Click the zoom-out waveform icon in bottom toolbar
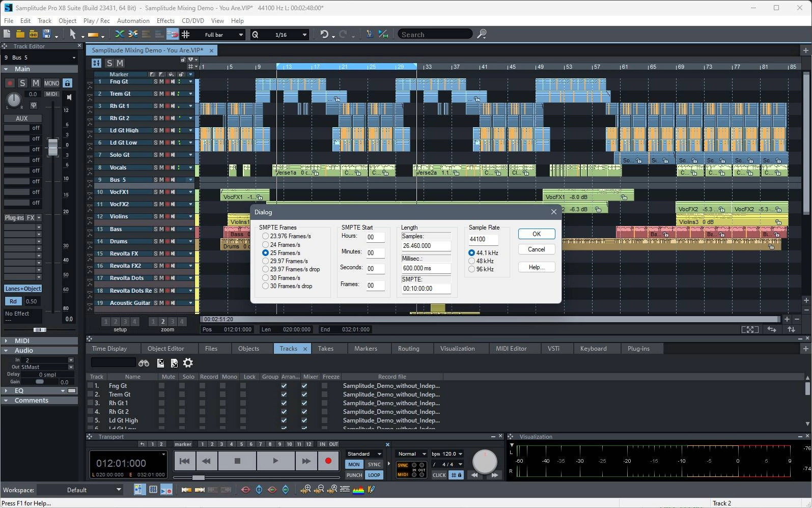Image resolution: width=812 pixels, height=508 pixels. [x=319, y=490]
